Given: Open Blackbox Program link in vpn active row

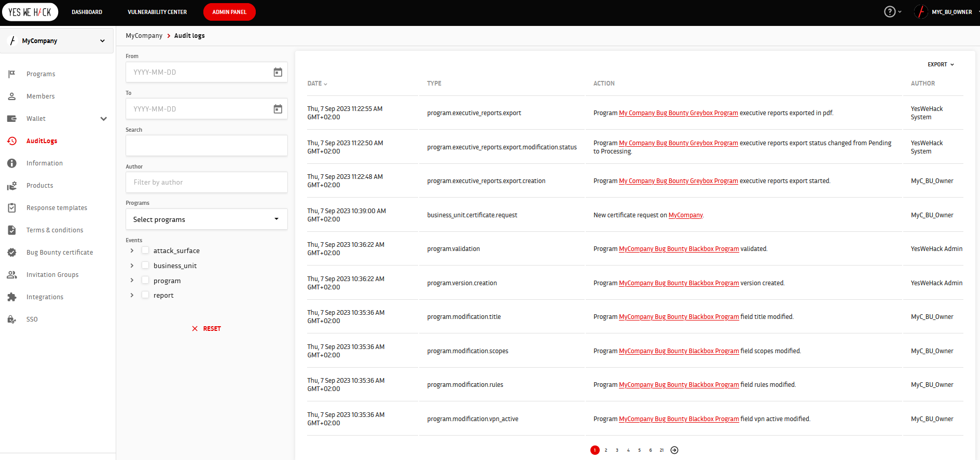Looking at the screenshot, I should click(x=679, y=419).
